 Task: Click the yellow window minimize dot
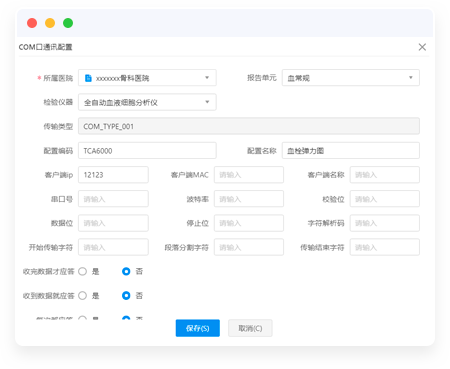(50, 23)
